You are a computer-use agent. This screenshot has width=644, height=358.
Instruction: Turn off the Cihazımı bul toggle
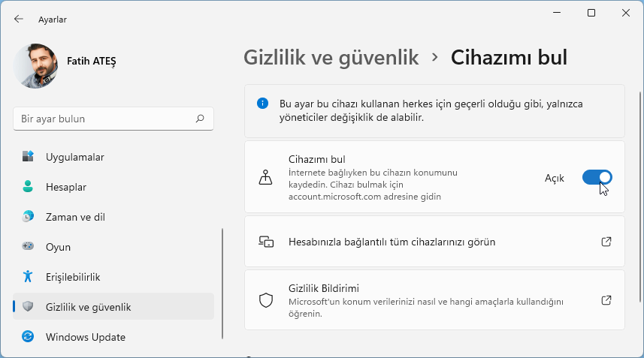click(x=597, y=177)
